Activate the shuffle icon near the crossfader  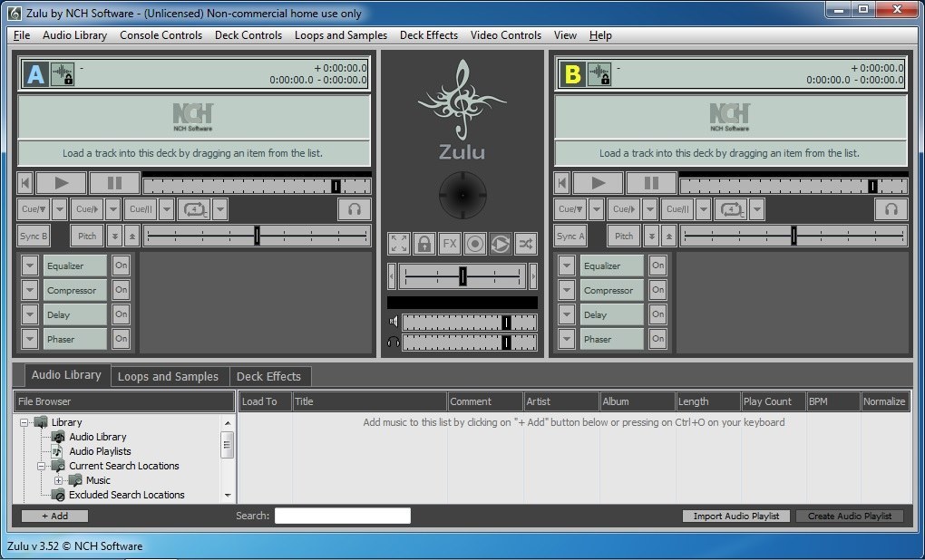tap(523, 244)
